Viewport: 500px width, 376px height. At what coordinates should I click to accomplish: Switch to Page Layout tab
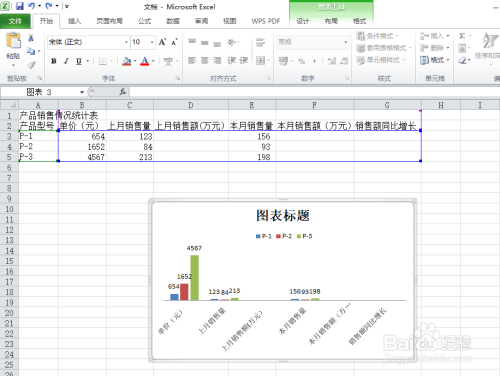109,21
